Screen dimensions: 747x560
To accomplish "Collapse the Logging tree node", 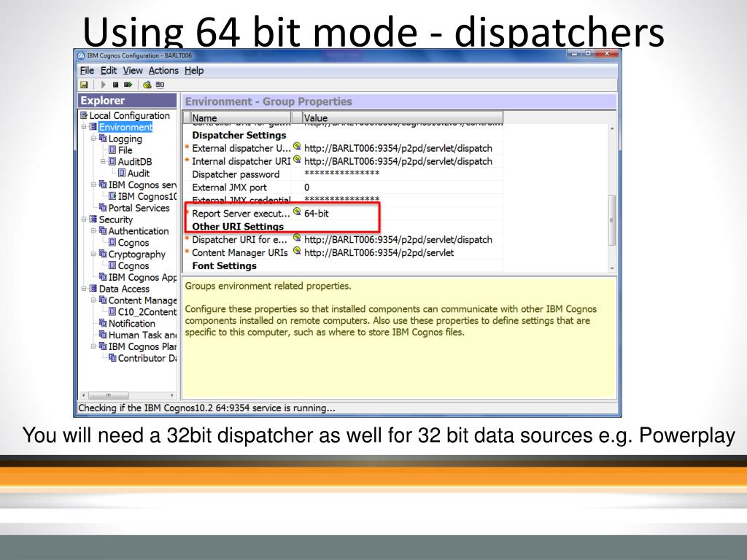I will (x=94, y=138).
